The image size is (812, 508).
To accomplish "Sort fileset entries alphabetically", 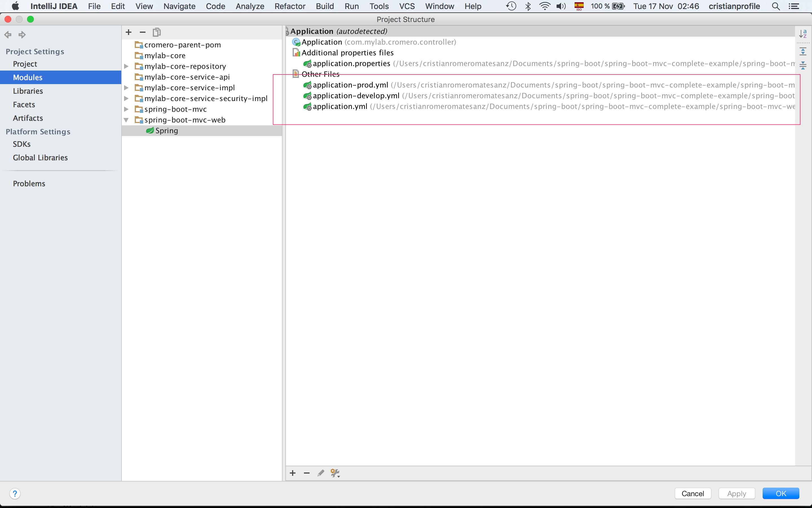I will (x=803, y=34).
